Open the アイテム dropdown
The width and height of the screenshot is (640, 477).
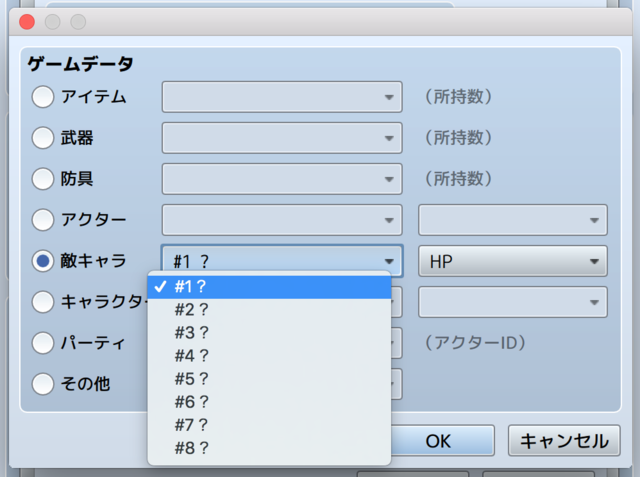(x=282, y=97)
